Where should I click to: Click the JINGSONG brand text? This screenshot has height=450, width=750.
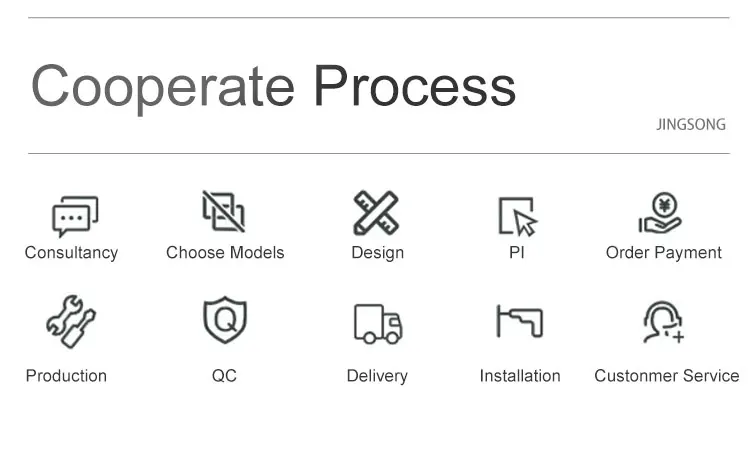[x=691, y=124]
